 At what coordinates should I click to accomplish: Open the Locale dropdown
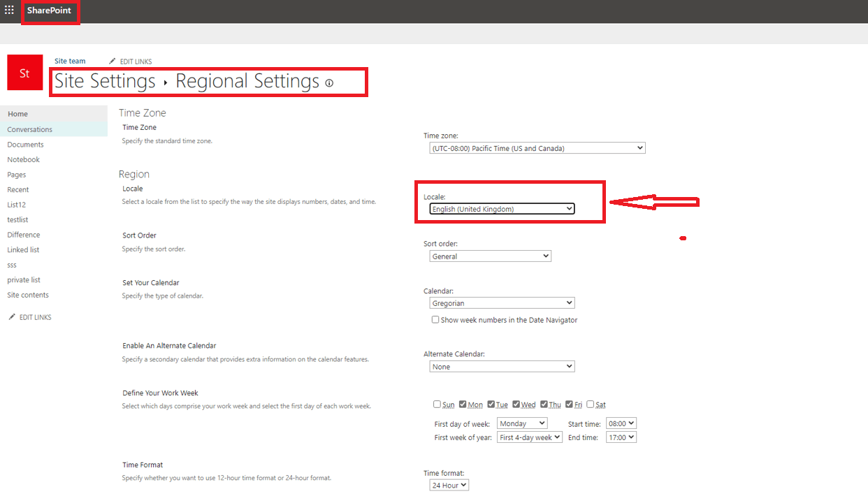tap(502, 209)
